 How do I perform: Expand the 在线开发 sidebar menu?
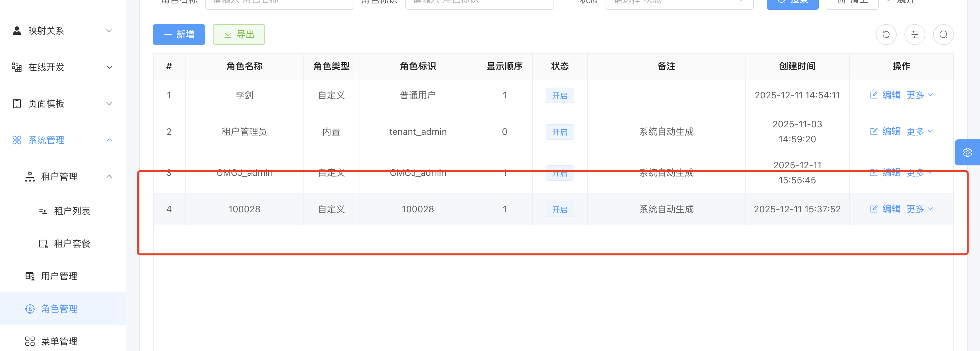pos(63,67)
